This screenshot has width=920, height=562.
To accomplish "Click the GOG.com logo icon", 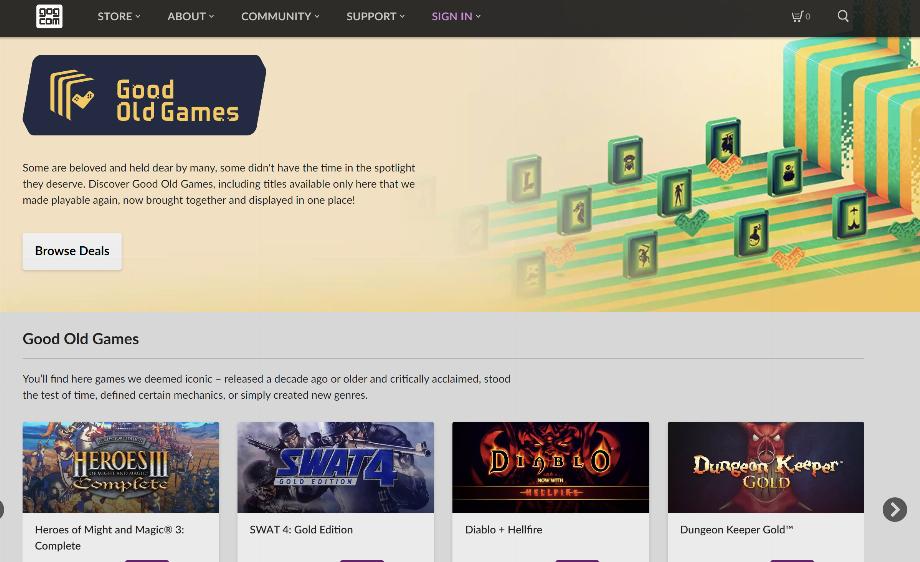I will pyautogui.click(x=49, y=16).
